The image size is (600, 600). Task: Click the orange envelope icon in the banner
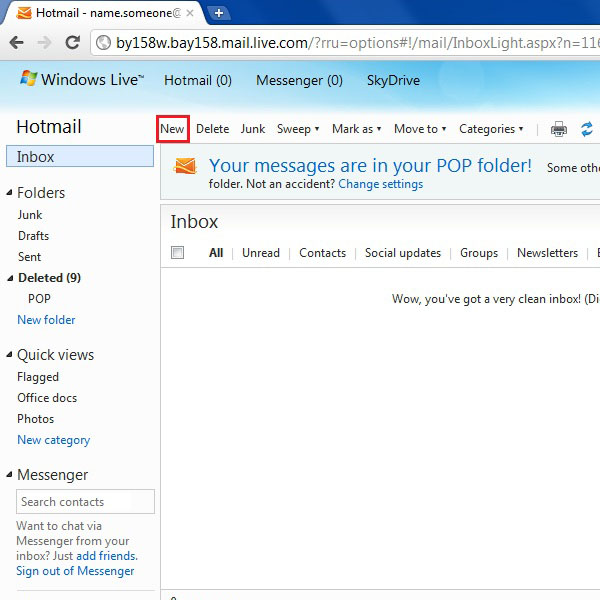tap(184, 166)
